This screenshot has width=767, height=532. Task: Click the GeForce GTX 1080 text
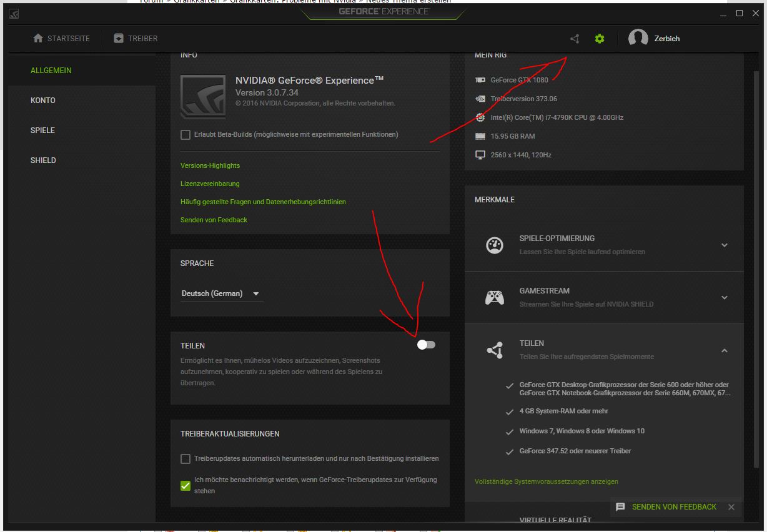[519, 80]
